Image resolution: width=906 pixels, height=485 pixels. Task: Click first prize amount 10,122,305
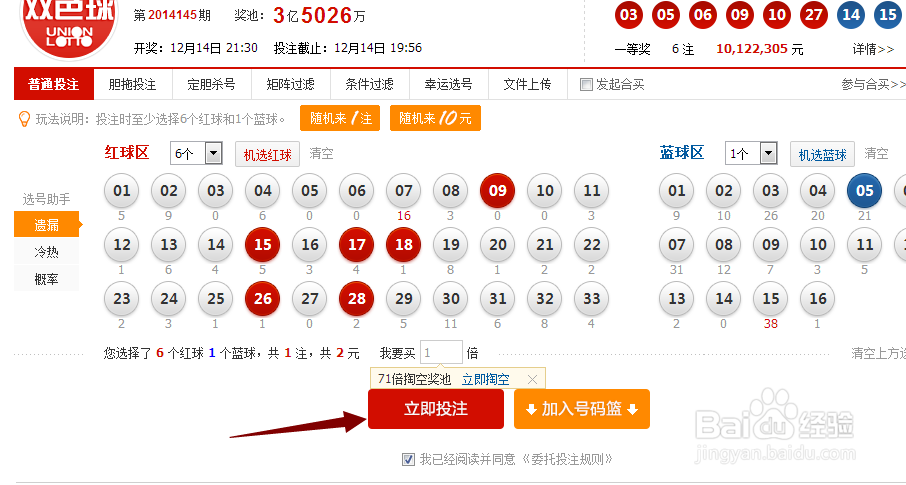[752, 49]
